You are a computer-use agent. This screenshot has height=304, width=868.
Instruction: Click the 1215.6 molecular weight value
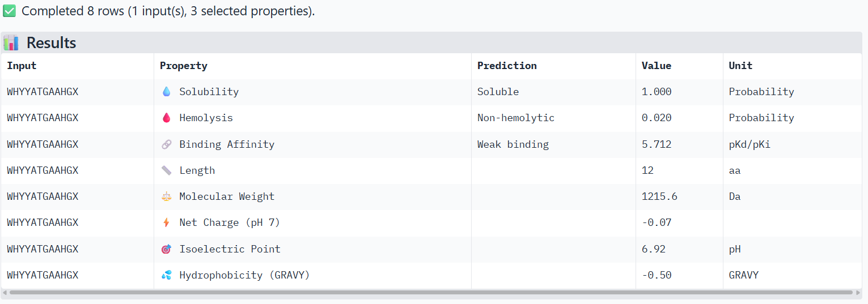click(659, 196)
